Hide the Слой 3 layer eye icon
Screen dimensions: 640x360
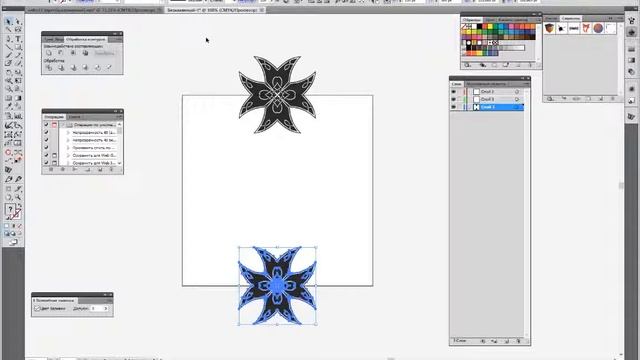pyautogui.click(x=453, y=99)
